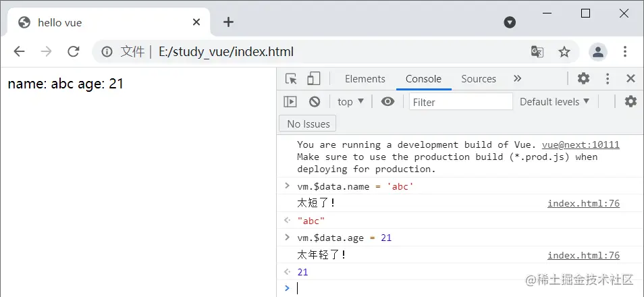Open the Google Translate icon
644x297 pixels.
click(537, 52)
